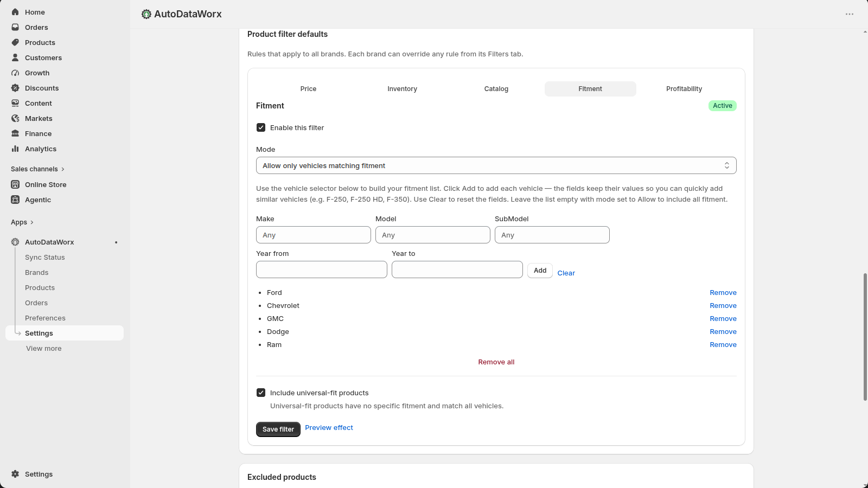This screenshot has width=868, height=488.
Task: Click the Finance bank icon
Action: (x=15, y=133)
